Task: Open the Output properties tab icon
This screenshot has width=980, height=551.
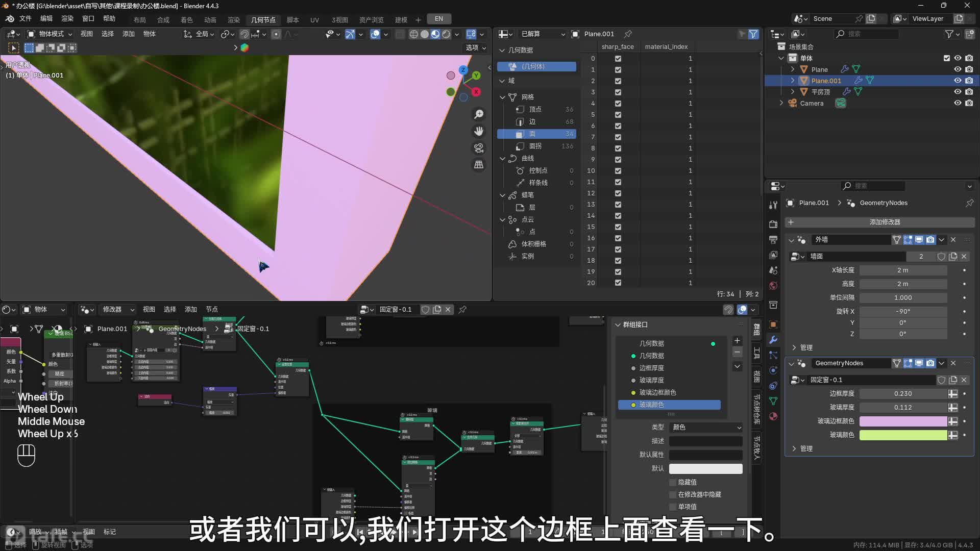Action: pos(773,239)
